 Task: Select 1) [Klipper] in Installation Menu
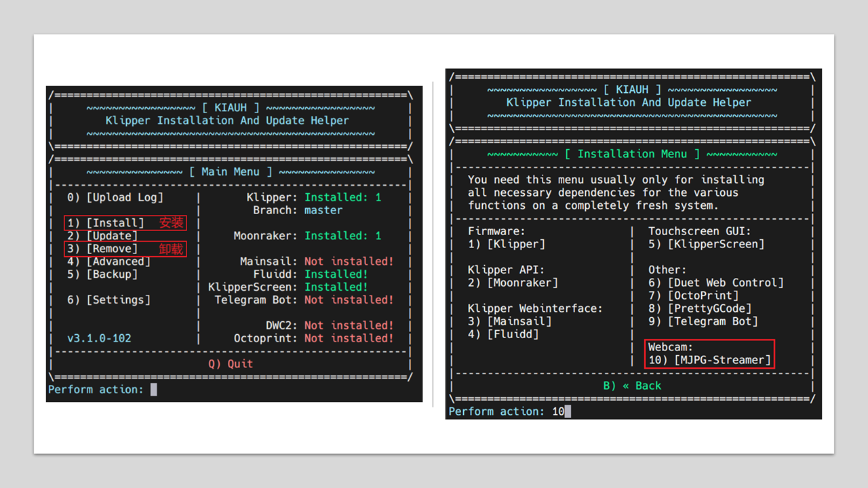[507, 244]
